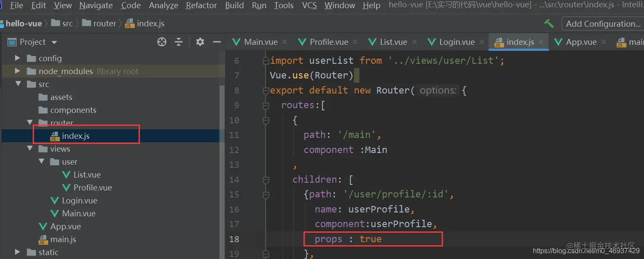
Task: Collapse the router folder arrow
Action: click(30, 123)
